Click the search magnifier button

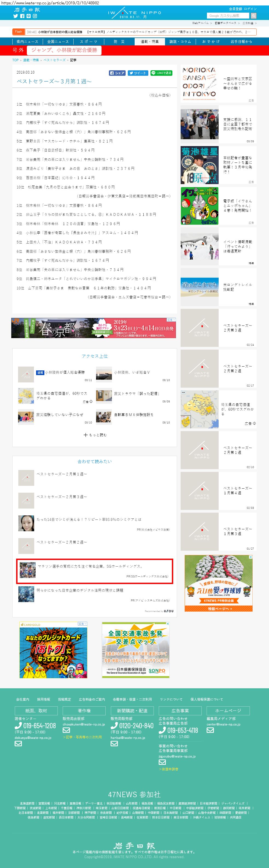(x=253, y=16)
